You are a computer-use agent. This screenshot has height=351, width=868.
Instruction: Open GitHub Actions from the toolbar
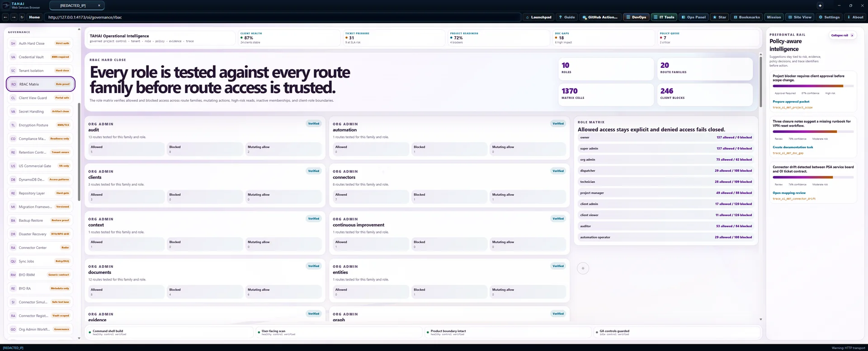click(x=600, y=17)
